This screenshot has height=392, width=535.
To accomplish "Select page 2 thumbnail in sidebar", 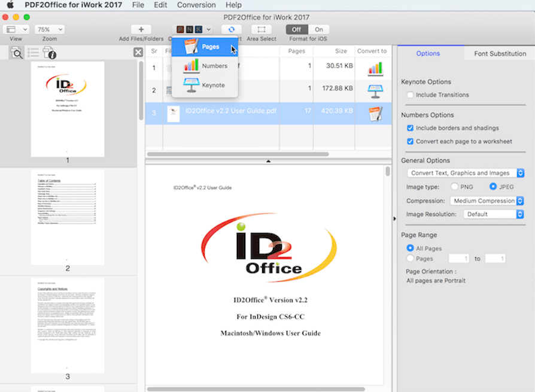I will tap(68, 216).
